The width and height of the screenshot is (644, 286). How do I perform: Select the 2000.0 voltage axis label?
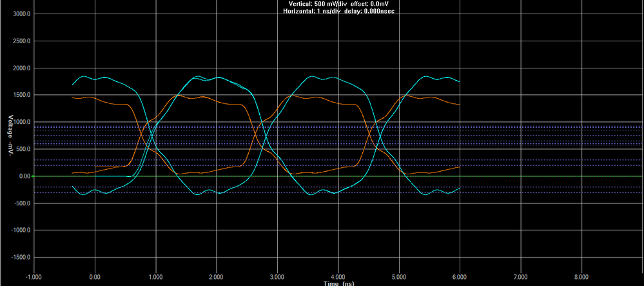[x=23, y=68]
